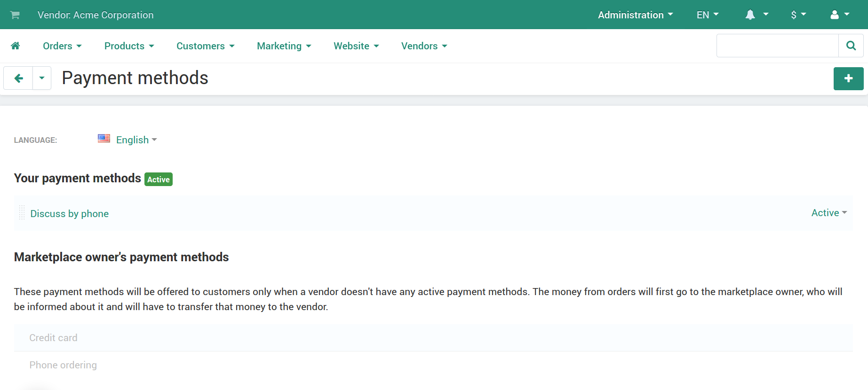Open the user account icon menu

coord(840,15)
